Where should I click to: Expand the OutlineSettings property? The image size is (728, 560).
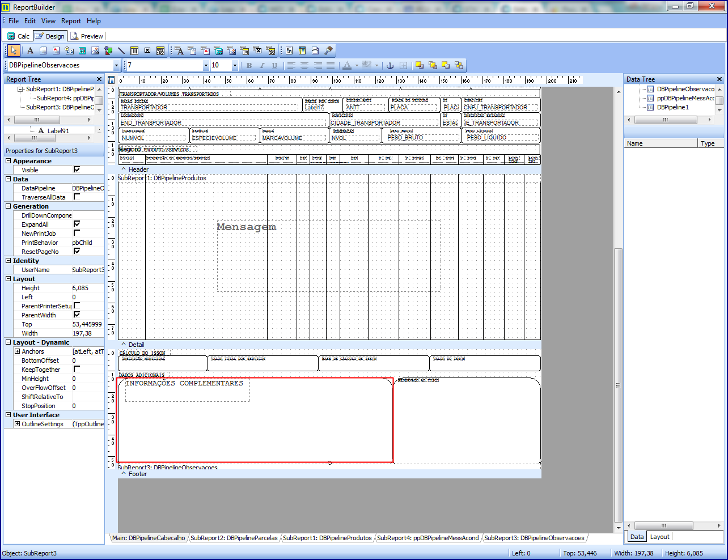[x=18, y=424]
